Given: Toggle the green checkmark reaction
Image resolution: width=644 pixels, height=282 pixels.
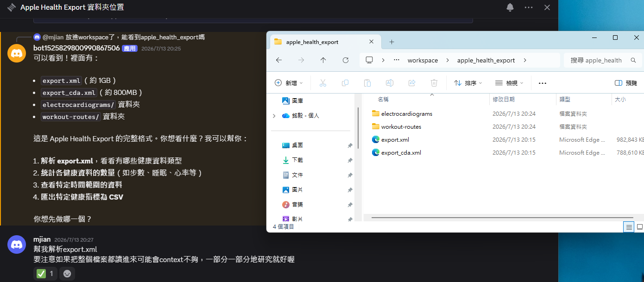Looking at the screenshot, I should (x=45, y=274).
